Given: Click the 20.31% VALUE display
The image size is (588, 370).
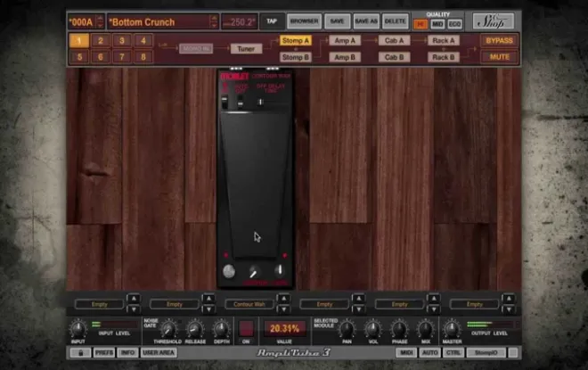Looking at the screenshot, I should click(284, 328).
